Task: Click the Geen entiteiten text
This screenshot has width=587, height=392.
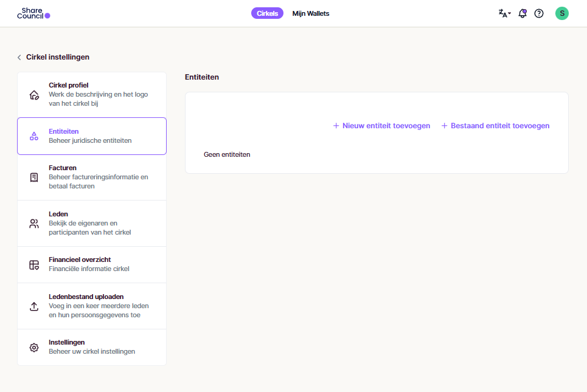Action: pyautogui.click(x=227, y=154)
